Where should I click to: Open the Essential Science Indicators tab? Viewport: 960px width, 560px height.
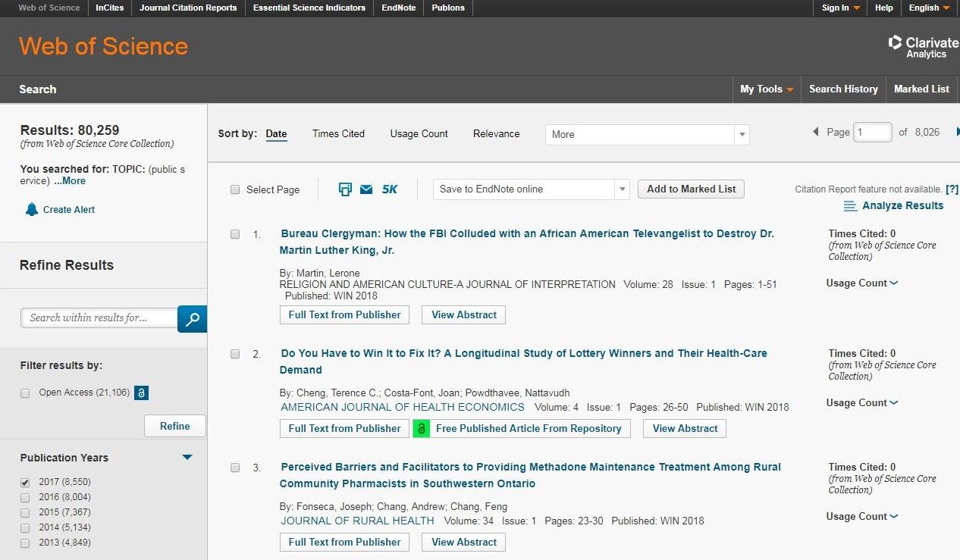pyautogui.click(x=309, y=8)
